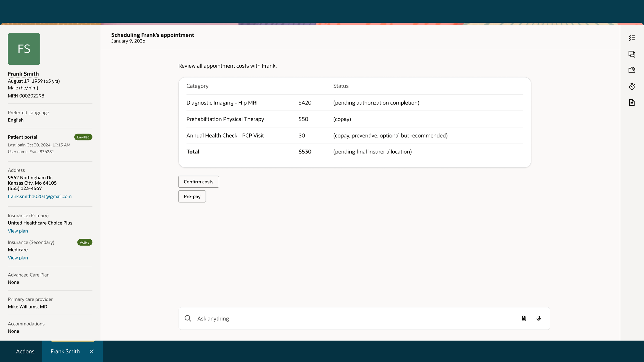Select the Annual Health Check - PCP Visit row
Image resolution: width=644 pixels, height=362 pixels.
pyautogui.click(x=355, y=135)
